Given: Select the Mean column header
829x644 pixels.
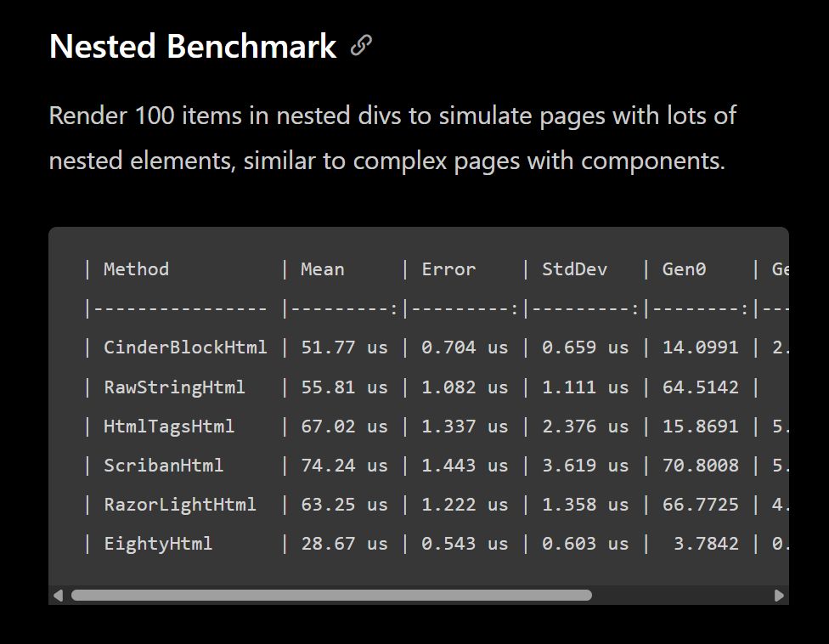Looking at the screenshot, I should click(323, 269).
